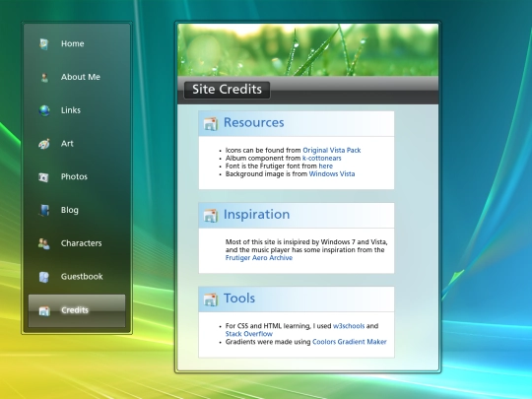Viewport: 532px width, 399px height.
Task: Open the Windows Vista link
Action: click(x=332, y=174)
